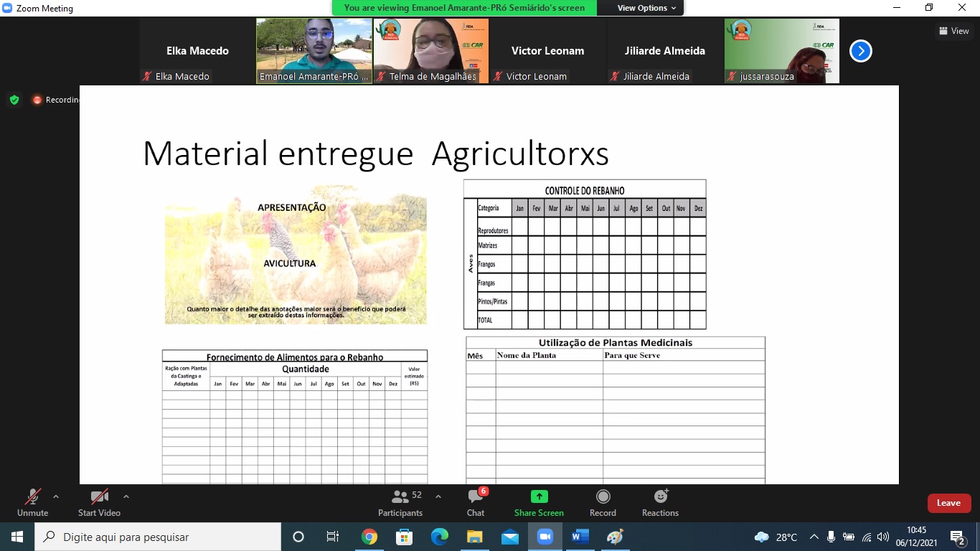
Task: Open Google Chrome from the taskbar
Action: point(369,537)
